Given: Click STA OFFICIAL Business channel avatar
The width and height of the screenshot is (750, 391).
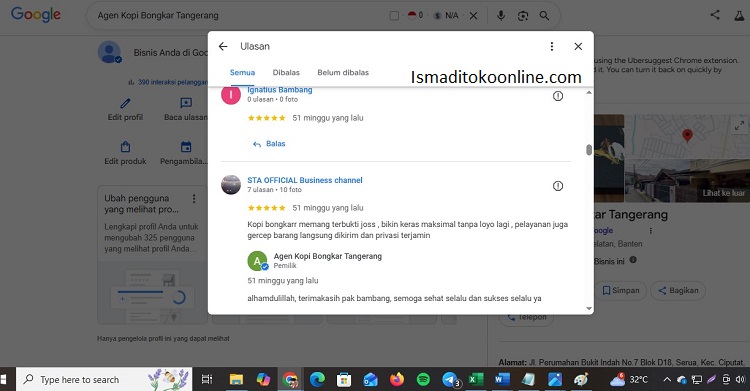Looking at the screenshot, I should click(x=231, y=185).
